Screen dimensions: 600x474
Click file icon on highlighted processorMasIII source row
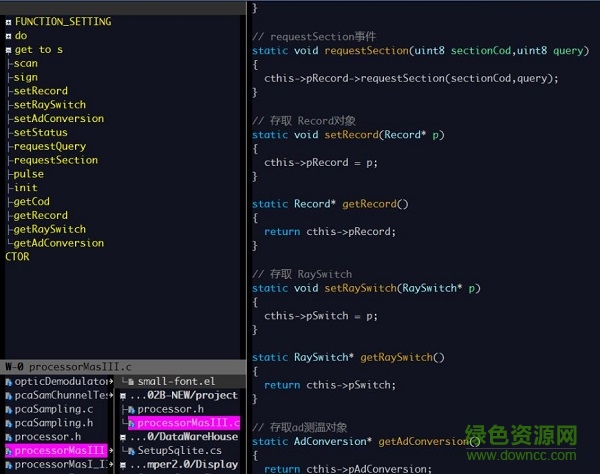(9, 451)
